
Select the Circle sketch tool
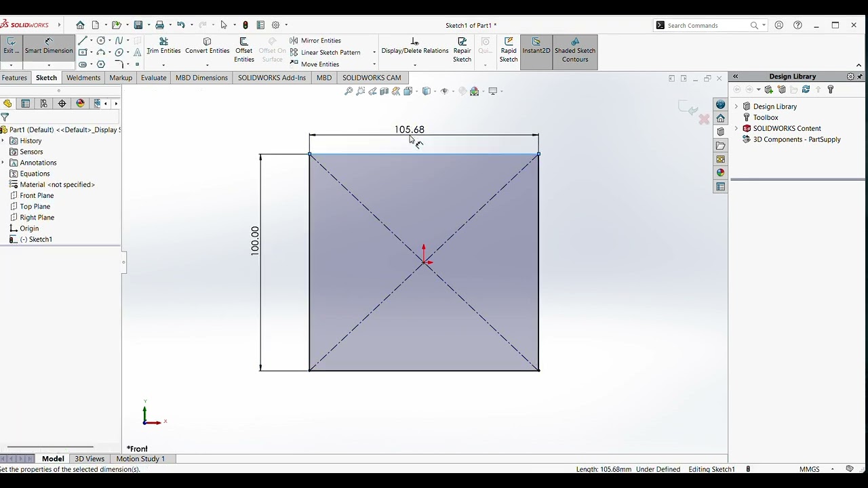click(x=101, y=41)
